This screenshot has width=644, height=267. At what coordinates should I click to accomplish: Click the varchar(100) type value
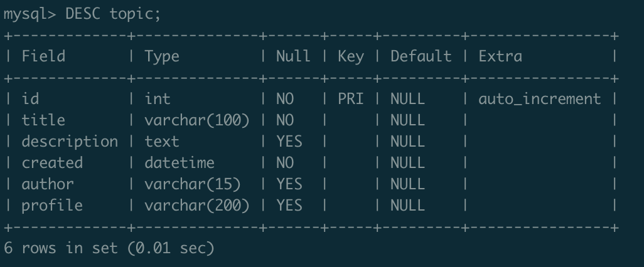[197, 120]
